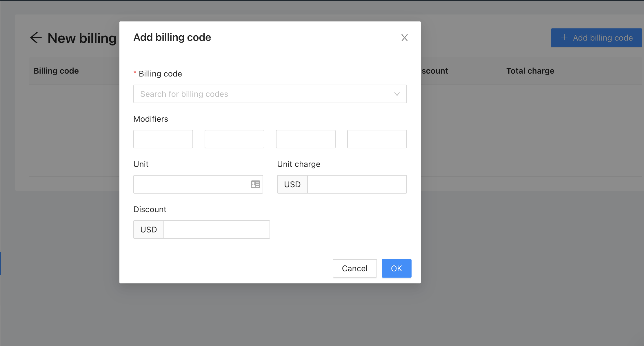Screen dimensions: 644x346
Task: Click the back arrow beside New billing
Action: 36,38
